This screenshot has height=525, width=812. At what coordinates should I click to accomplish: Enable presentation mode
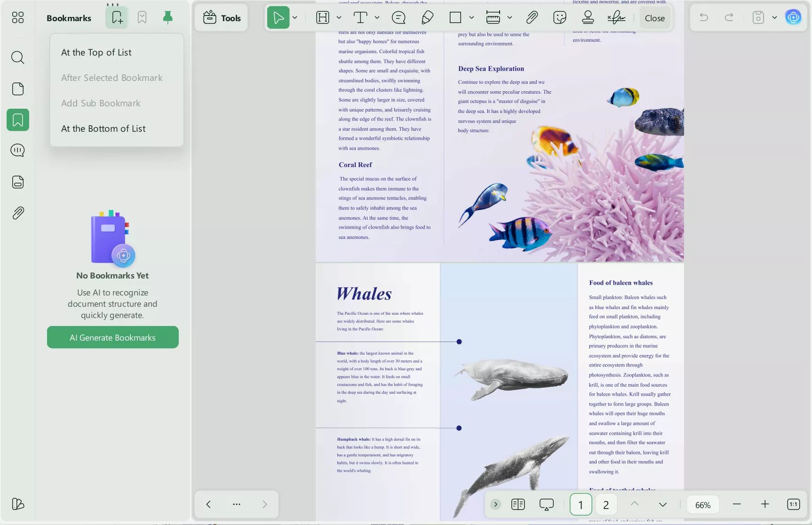[x=546, y=504]
